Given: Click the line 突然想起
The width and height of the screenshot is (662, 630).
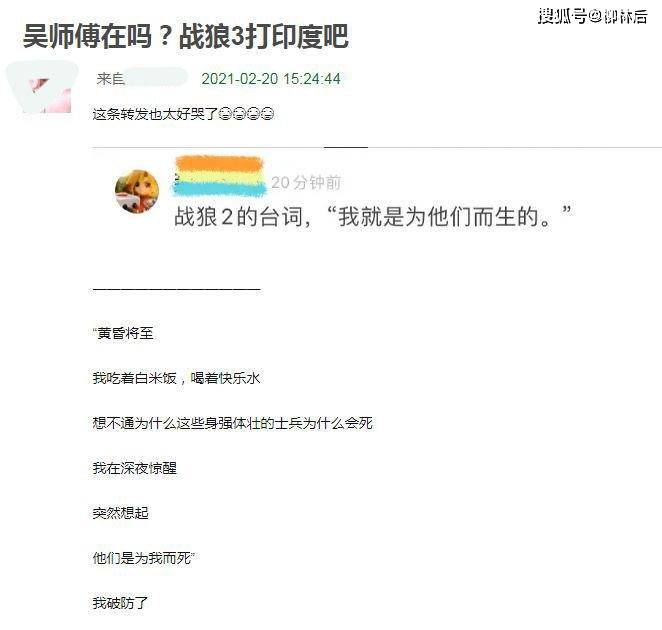Looking at the screenshot, I should coord(121,513).
